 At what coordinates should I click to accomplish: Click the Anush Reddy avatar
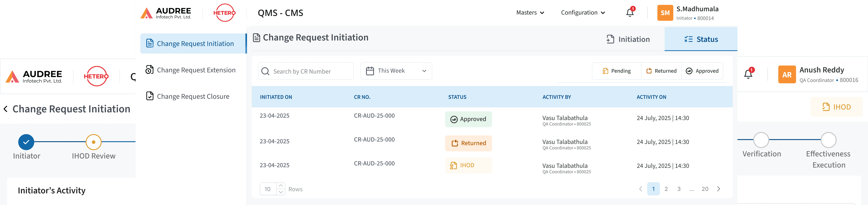(x=787, y=74)
